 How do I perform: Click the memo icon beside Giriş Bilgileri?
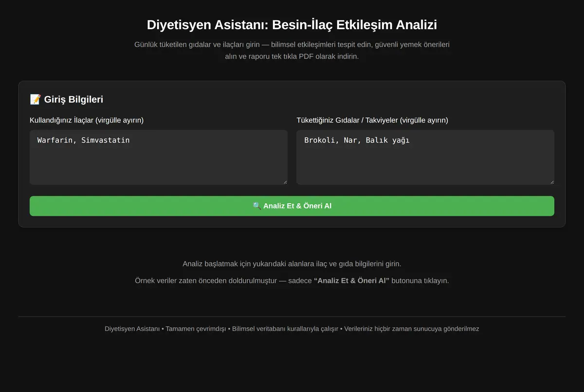[x=35, y=99]
